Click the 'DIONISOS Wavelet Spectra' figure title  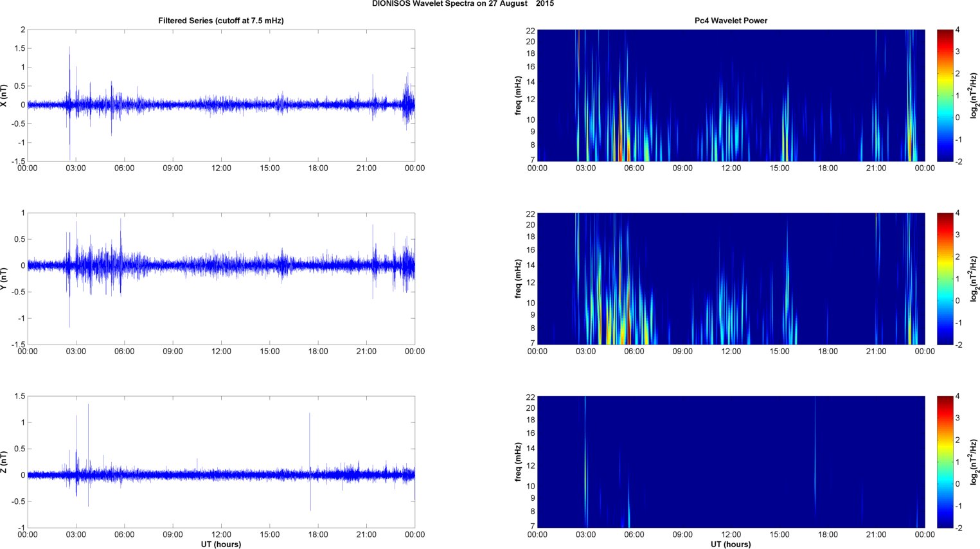463,4
